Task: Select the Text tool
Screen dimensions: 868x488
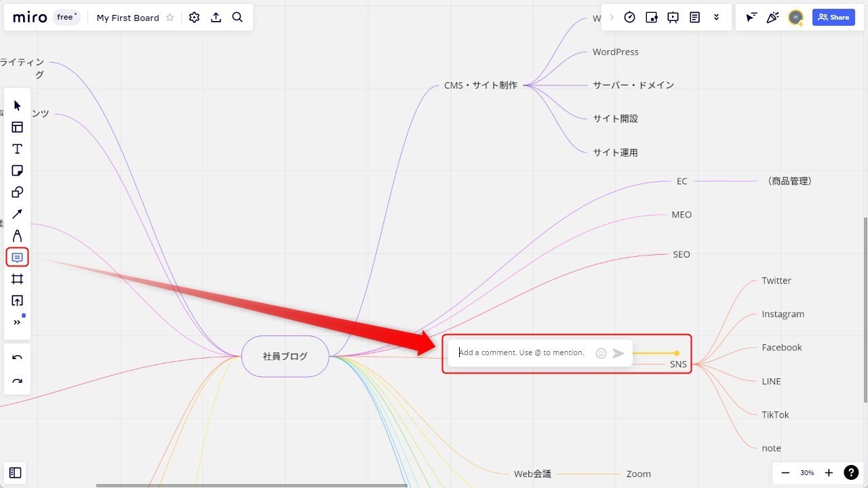Action: pos(18,149)
